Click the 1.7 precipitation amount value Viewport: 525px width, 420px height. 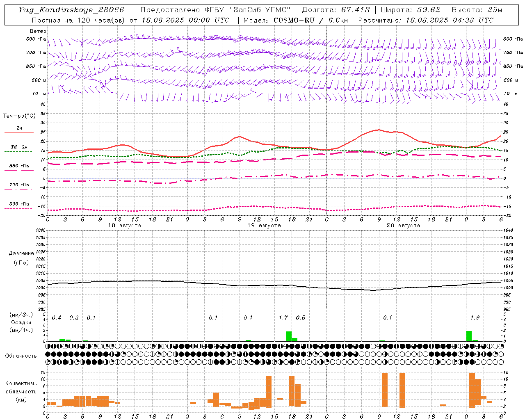(283, 317)
